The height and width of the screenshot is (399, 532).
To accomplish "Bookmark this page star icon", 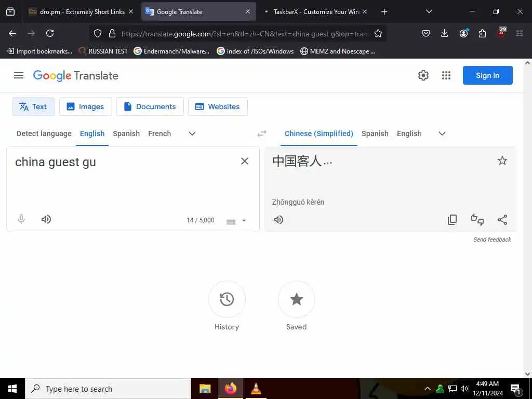I will (378, 33).
